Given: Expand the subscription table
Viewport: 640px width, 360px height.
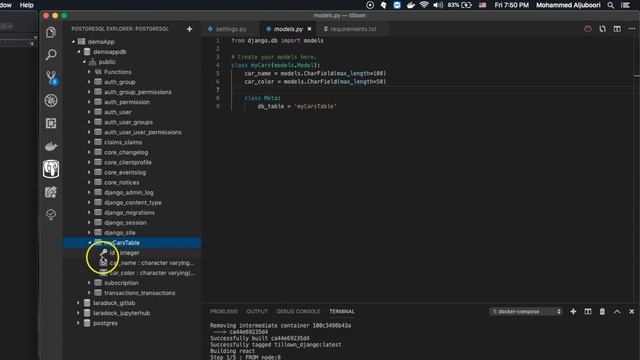Looking at the screenshot, I should 89,282.
